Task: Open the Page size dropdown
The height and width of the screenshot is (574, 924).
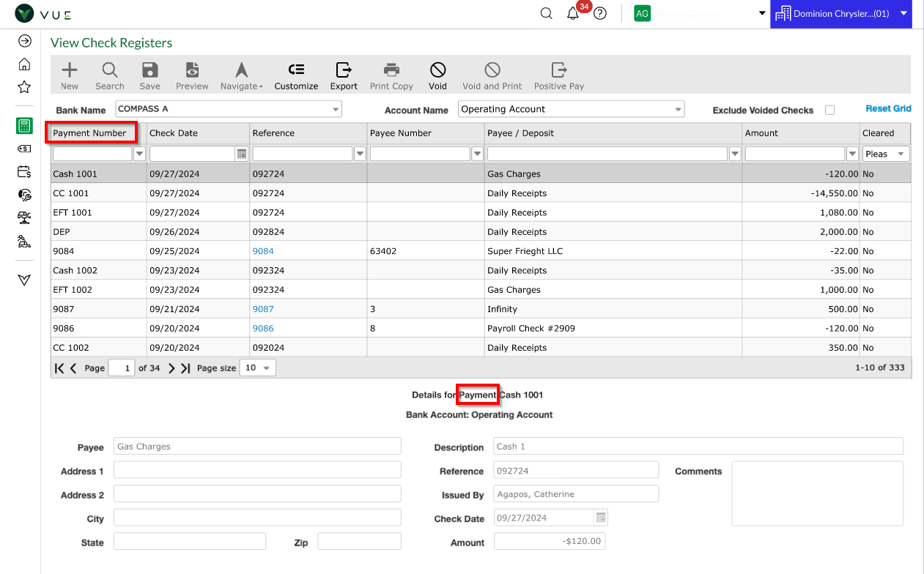Action: 259,368
